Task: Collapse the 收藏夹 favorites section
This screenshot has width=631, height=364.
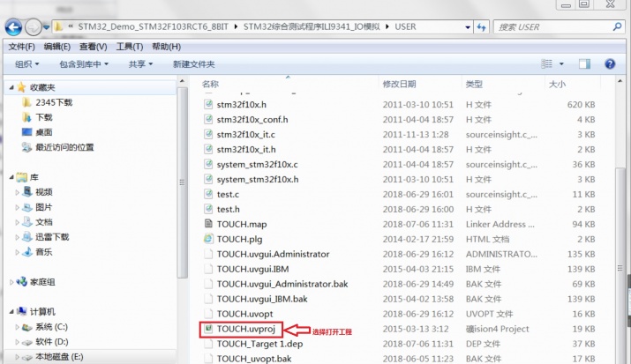Action: coord(10,87)
